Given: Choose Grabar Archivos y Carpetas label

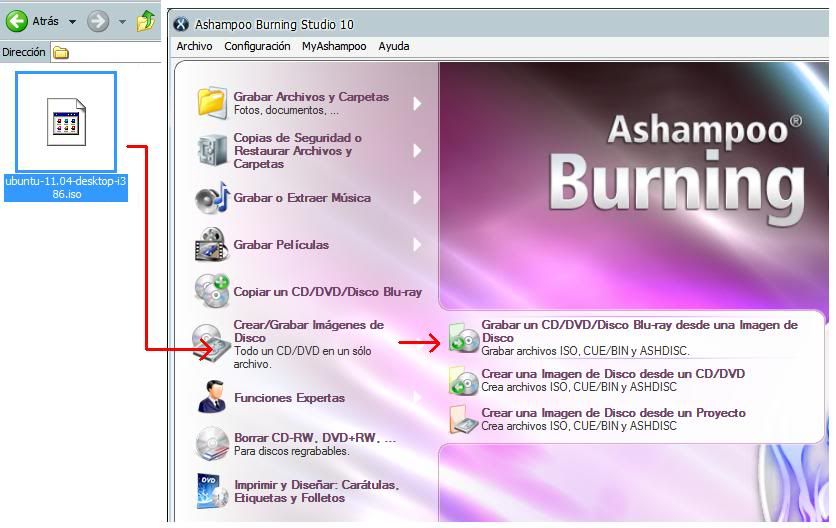Looking at the screenshot, I should pyautogui.click(x=311, y=97).
